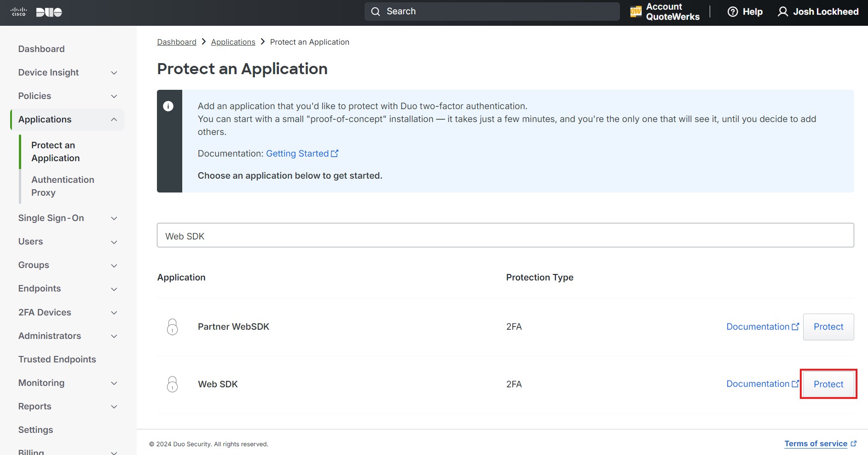Open Settings from the sidebar
The width and height of the screenshot is (868, 455).
[x=35, y=430]
